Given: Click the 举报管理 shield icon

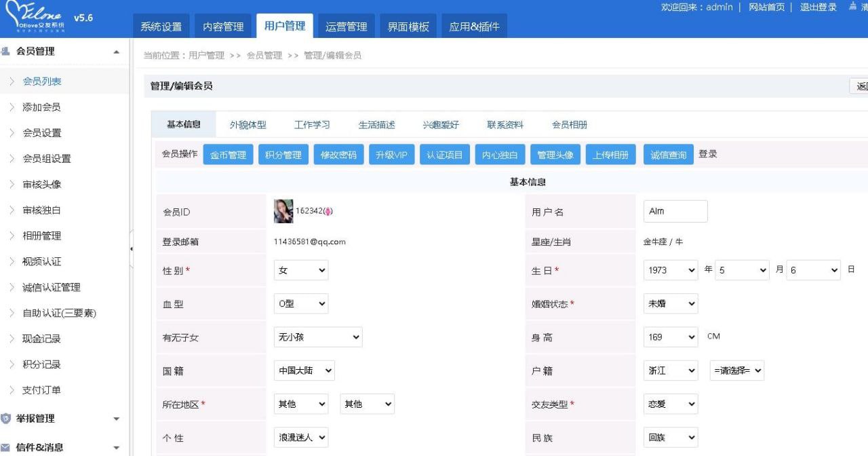Looking at the screenshot, I should coord(6,419).
